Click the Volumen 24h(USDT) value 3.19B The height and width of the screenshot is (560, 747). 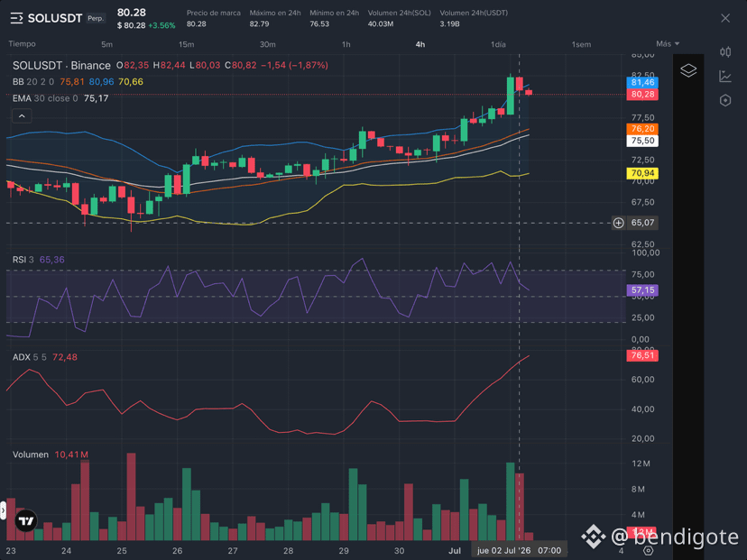449,23
